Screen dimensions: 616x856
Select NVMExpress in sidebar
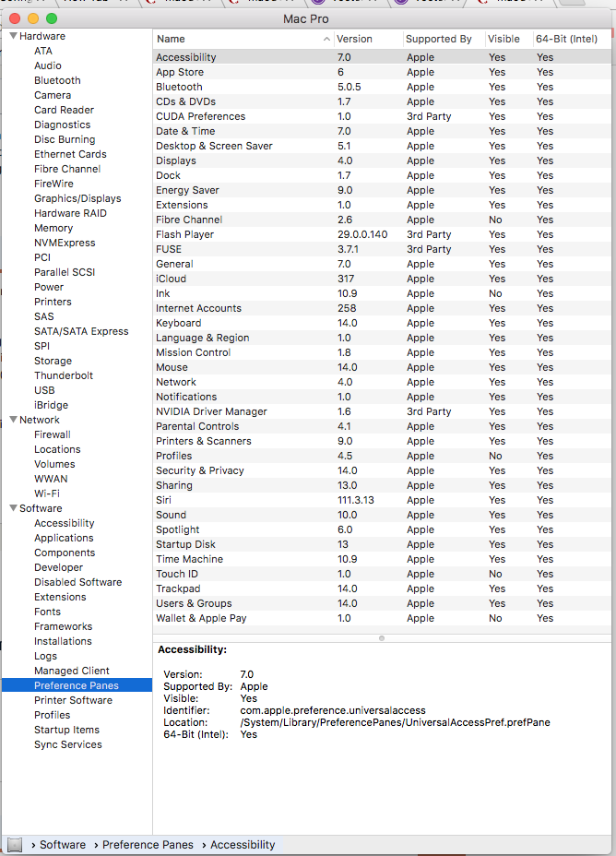click(x=65, y=243)
